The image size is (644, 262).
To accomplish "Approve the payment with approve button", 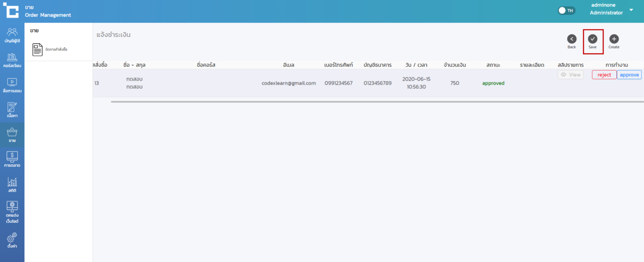I will [x=629, y=75].
